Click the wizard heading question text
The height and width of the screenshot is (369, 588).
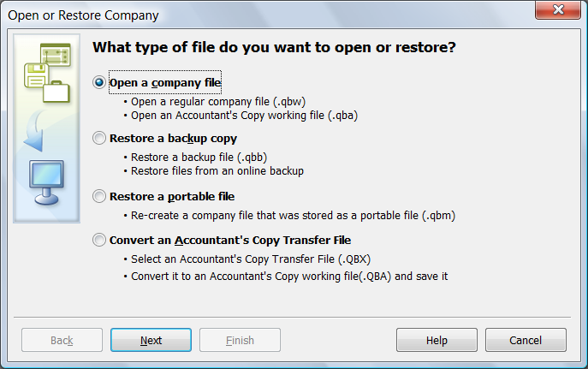pyautogui.click(x=273, y=47)
